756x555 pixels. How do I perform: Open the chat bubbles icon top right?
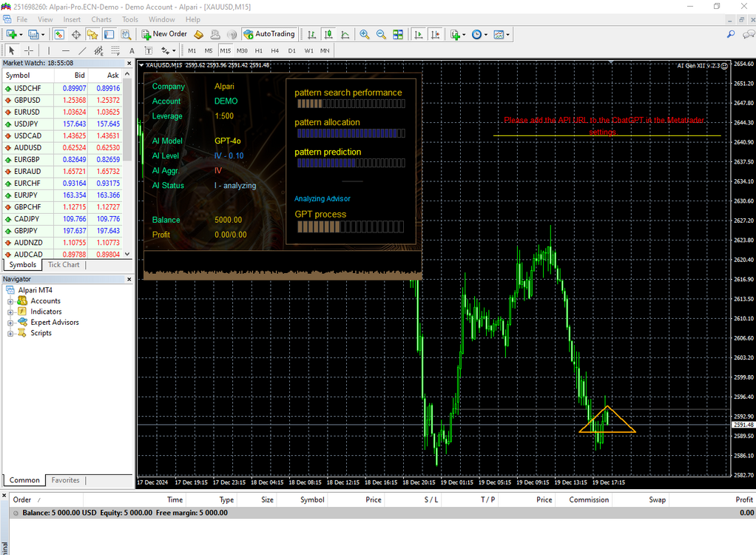pos(749,34)
